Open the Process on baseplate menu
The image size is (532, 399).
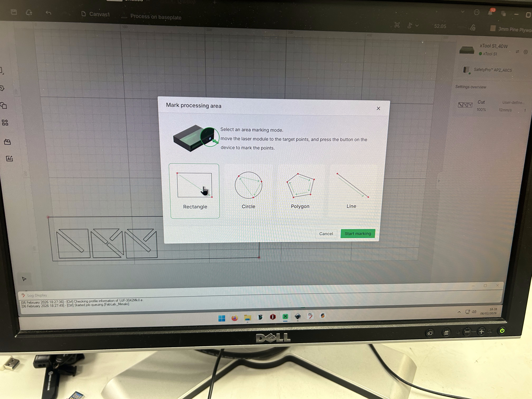click(x=155, y=17)
